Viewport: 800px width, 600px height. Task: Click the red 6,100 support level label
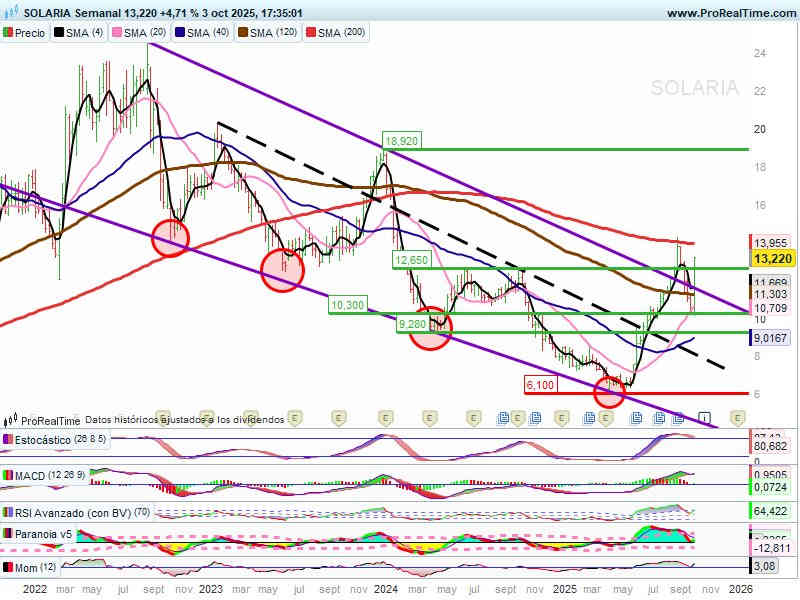(539, 385)
